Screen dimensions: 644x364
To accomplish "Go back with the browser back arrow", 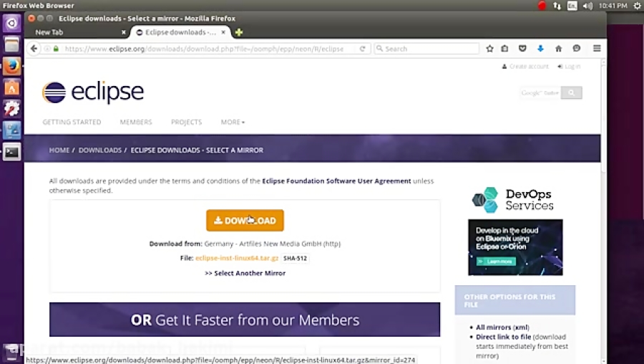I will click(34, 49).
